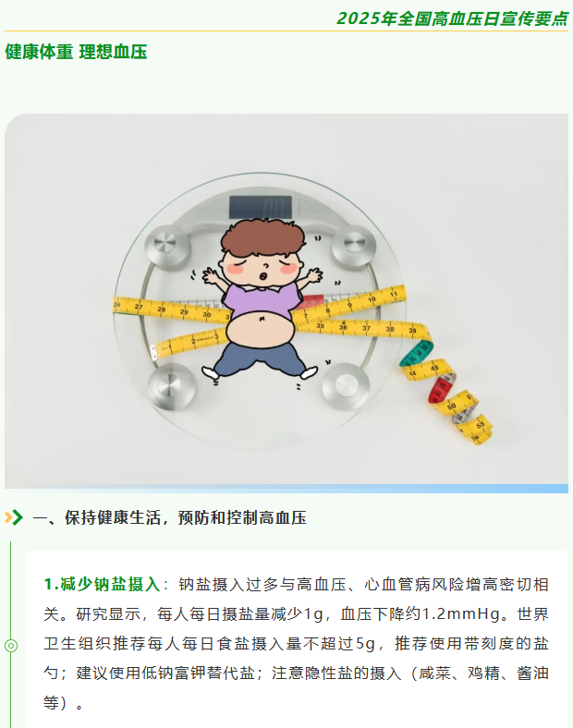The width and height of the screenshot is (573, 728).
Task: Click the 健康体重 理想血压 green heading
Action: point(76,52)
